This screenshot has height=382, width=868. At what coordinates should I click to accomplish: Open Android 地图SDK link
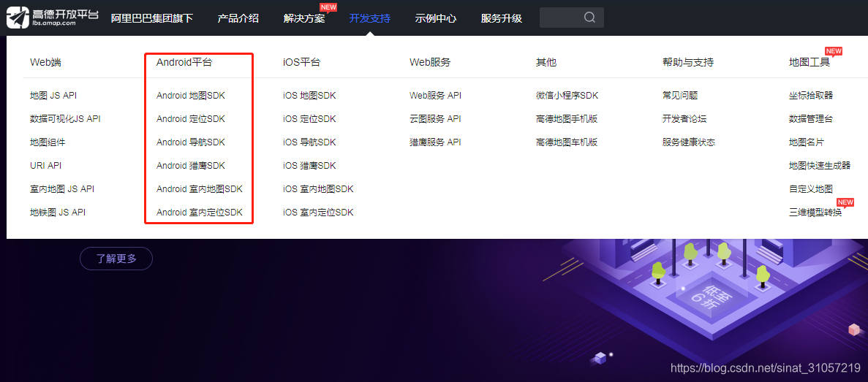[x=191, y=95]
